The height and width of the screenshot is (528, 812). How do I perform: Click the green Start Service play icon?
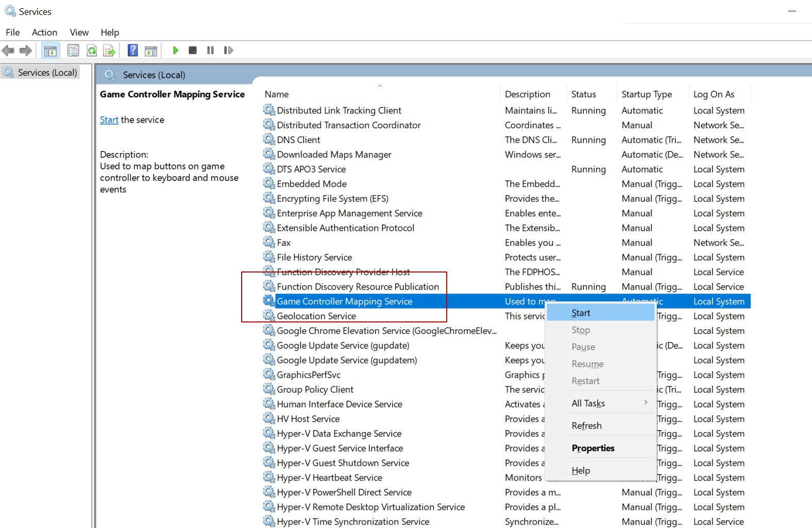[175, 50]
